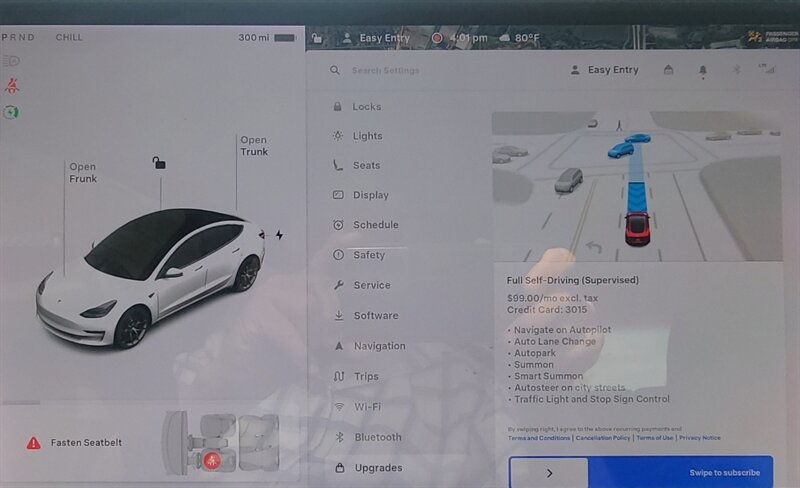Image resolution: width=800 pixels, height=488 pixels.
Task: Tap Credit Card: 3015 text
Action: pos(547,310)
